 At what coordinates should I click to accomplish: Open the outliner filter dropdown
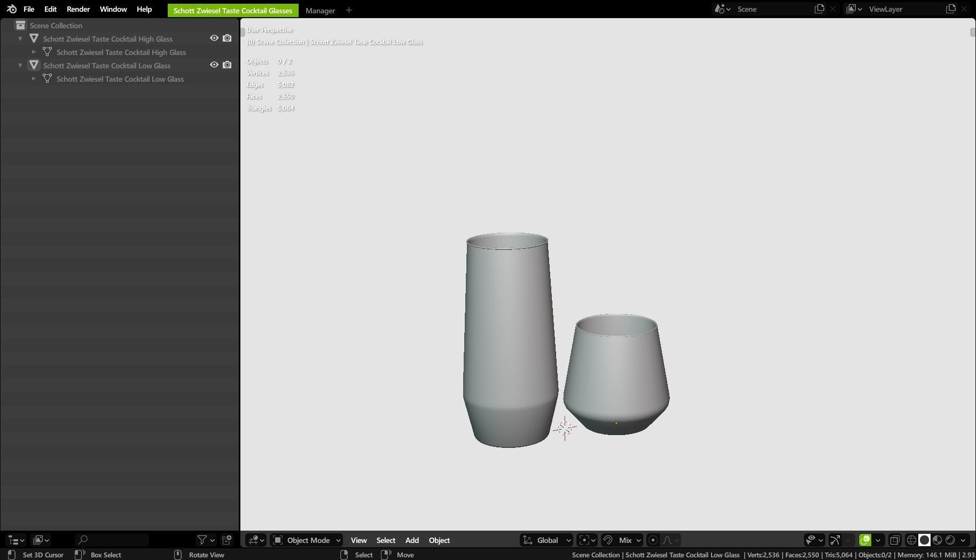click(x=206, y=540)
